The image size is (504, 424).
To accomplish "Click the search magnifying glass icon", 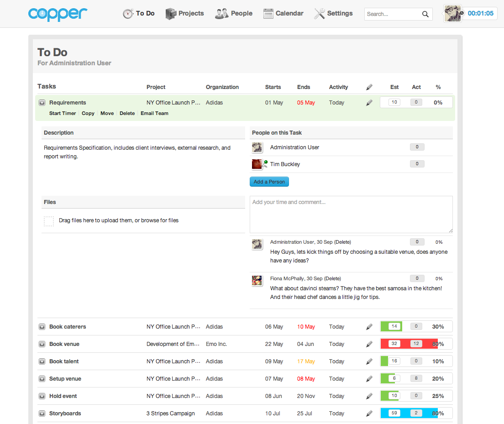I will coord(425,14).
